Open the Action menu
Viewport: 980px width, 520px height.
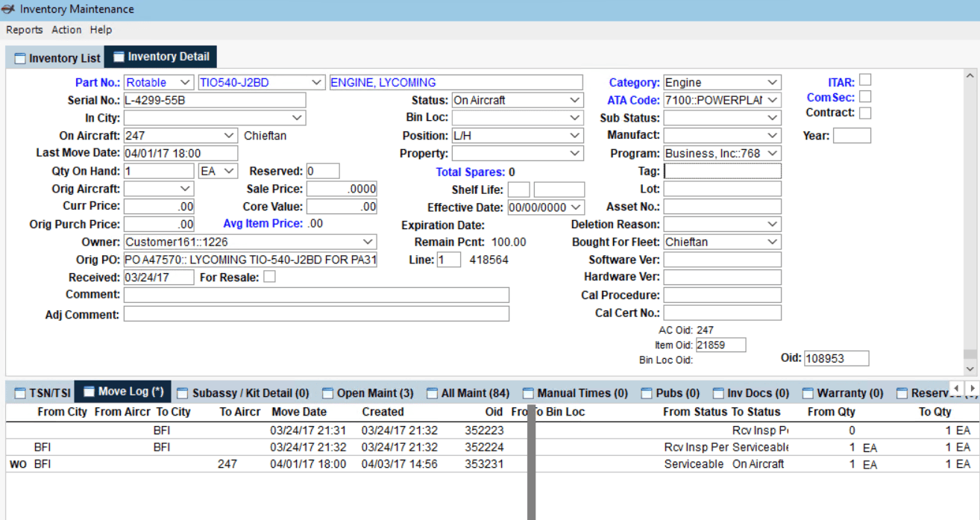tap(66, 30)
